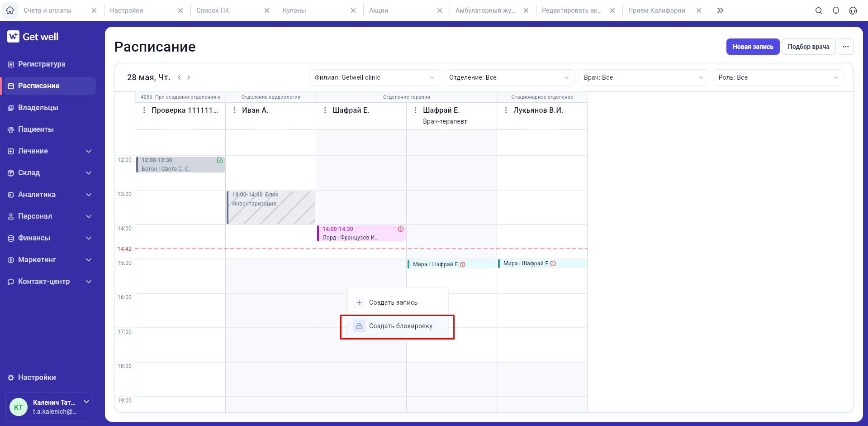Open the notifications bell
This screenshot has width=868, height=426.
[836, 10]
